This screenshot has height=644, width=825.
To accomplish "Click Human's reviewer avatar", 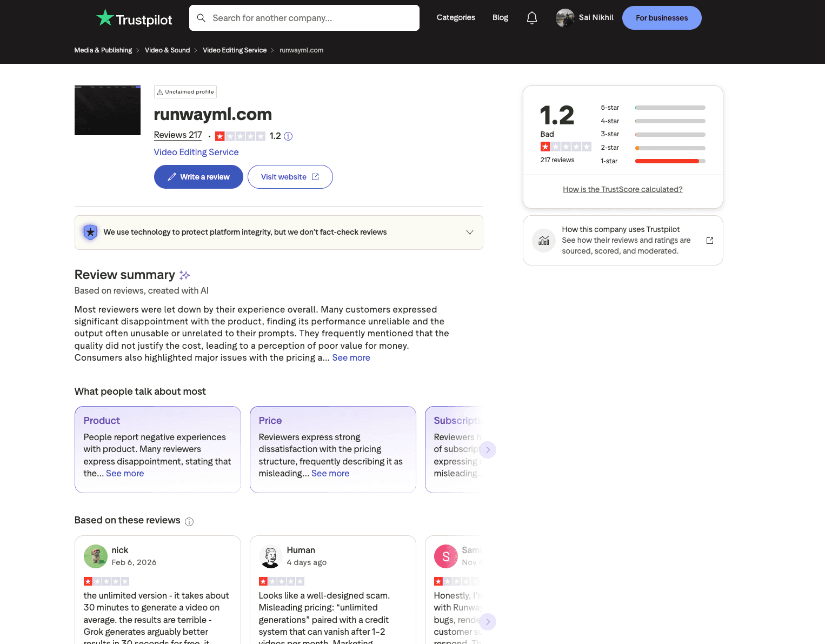I will [271, 556].
